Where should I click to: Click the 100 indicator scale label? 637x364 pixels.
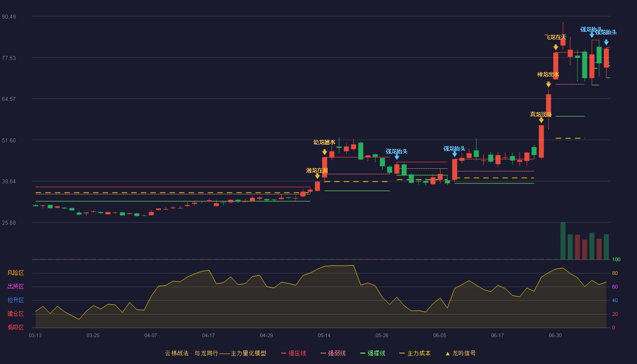[617, 260]
